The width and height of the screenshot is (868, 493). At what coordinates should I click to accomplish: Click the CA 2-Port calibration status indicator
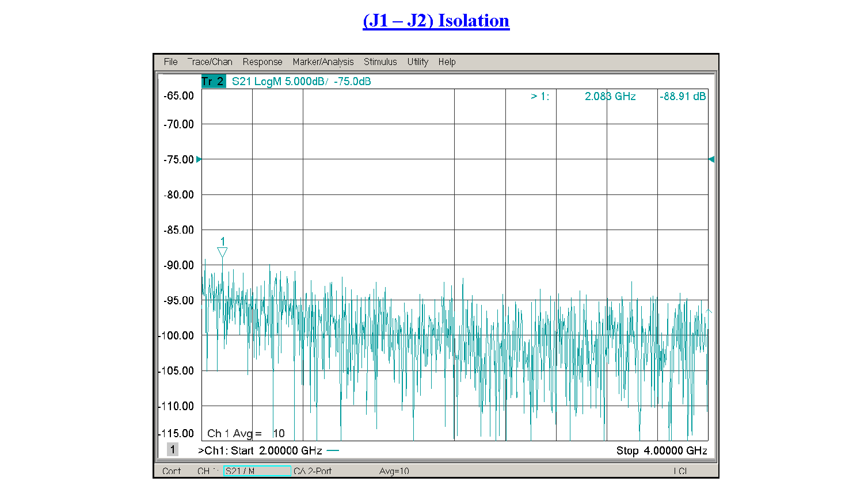click(313, 471)
